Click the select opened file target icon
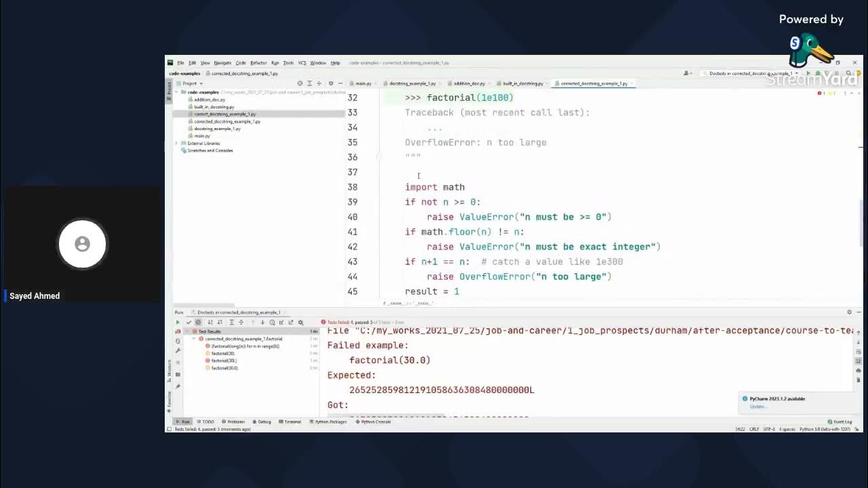The image size is (868, 488). coord(300,83)
